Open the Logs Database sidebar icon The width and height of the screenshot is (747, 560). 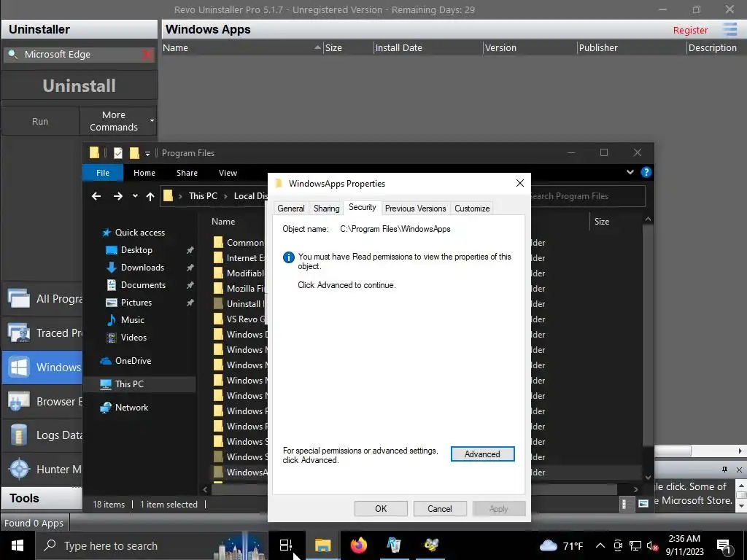[18, 435]
